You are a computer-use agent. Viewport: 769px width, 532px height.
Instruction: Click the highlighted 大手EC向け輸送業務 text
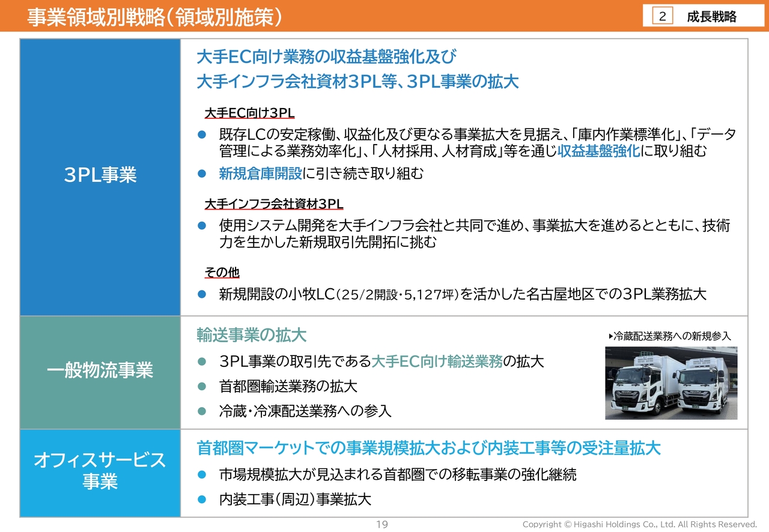pos(437,361)
